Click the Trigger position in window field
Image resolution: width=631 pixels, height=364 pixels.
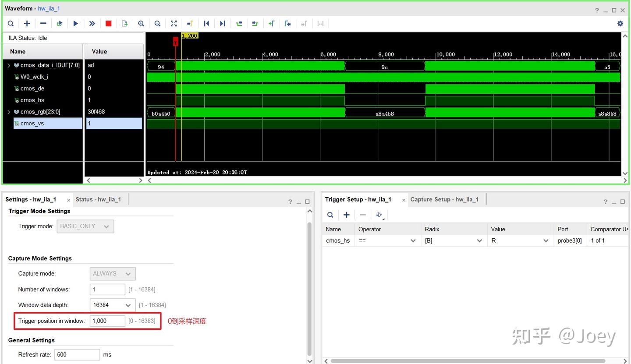107,321
